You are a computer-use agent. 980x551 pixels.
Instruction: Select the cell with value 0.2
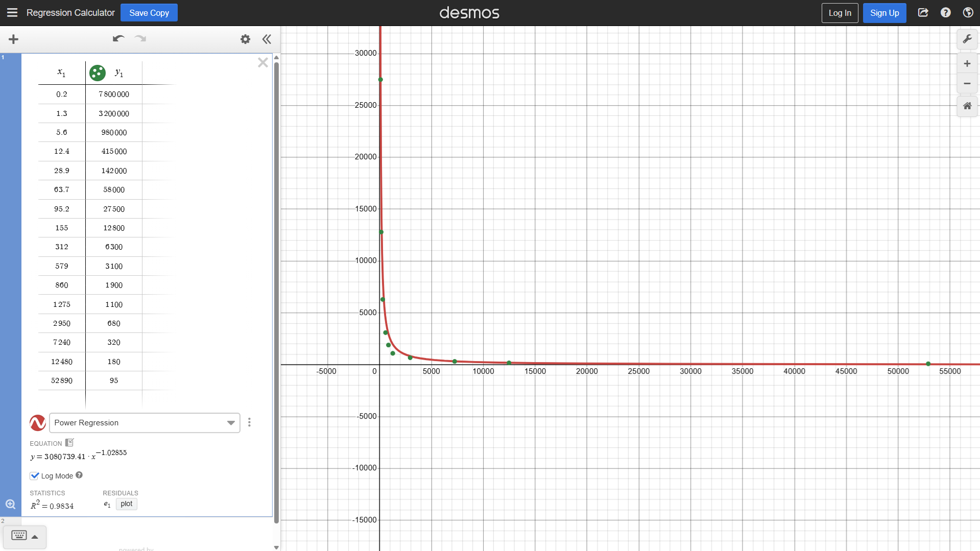coord(62,94)
